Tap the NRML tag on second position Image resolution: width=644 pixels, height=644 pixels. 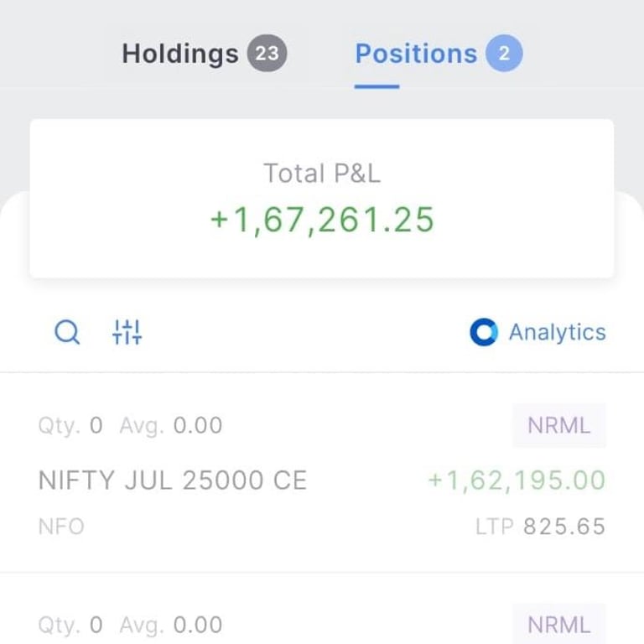(559, 624)
